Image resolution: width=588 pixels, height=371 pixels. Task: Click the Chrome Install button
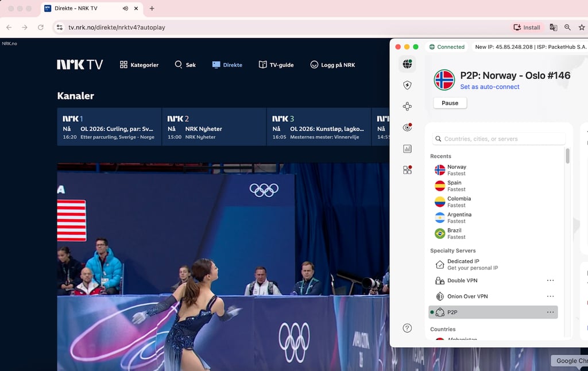click(x=527, y=28)
